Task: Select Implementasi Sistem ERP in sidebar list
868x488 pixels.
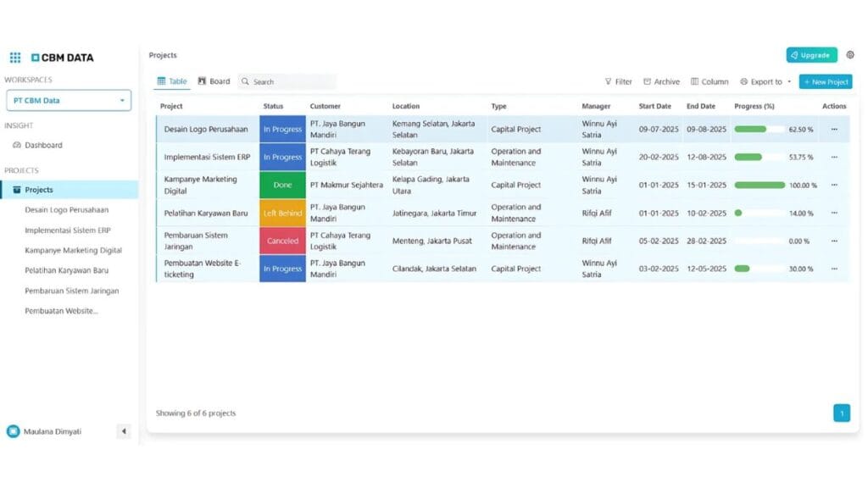Action: [x=68, y=230]
